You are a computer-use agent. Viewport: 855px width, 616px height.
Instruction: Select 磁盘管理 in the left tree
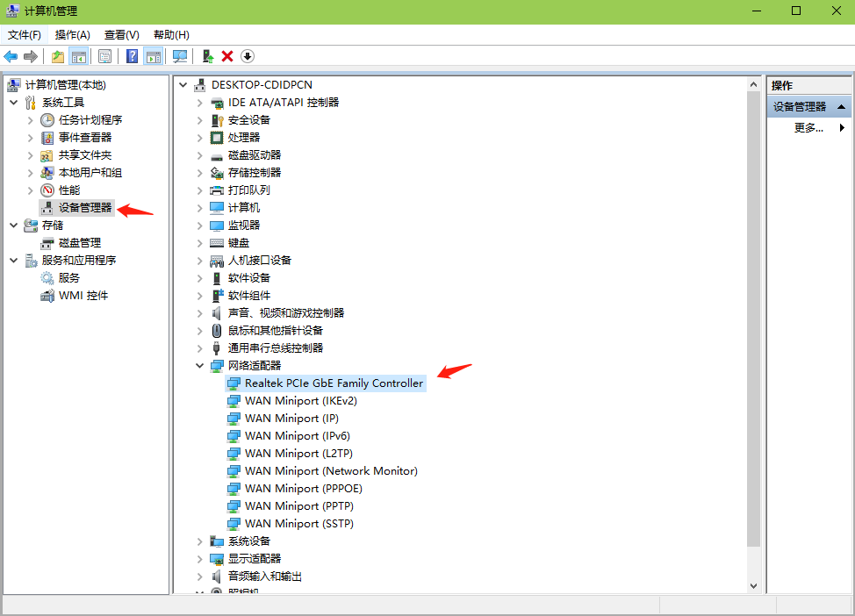point(79,242)
